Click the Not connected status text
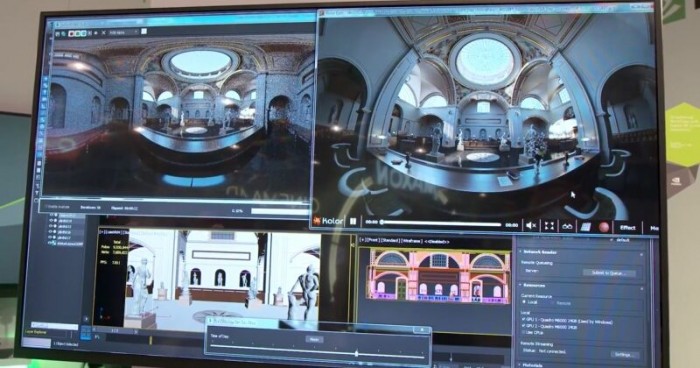 [x=551, y=351]
